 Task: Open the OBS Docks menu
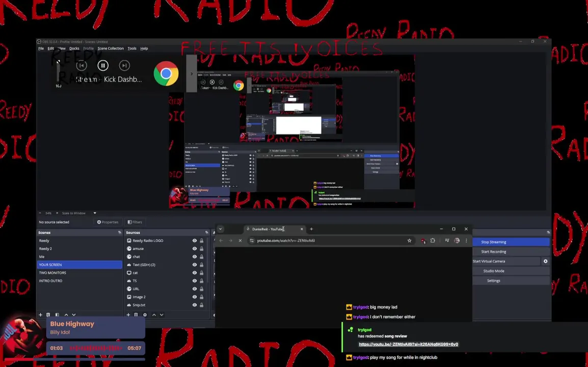[74, 48]
